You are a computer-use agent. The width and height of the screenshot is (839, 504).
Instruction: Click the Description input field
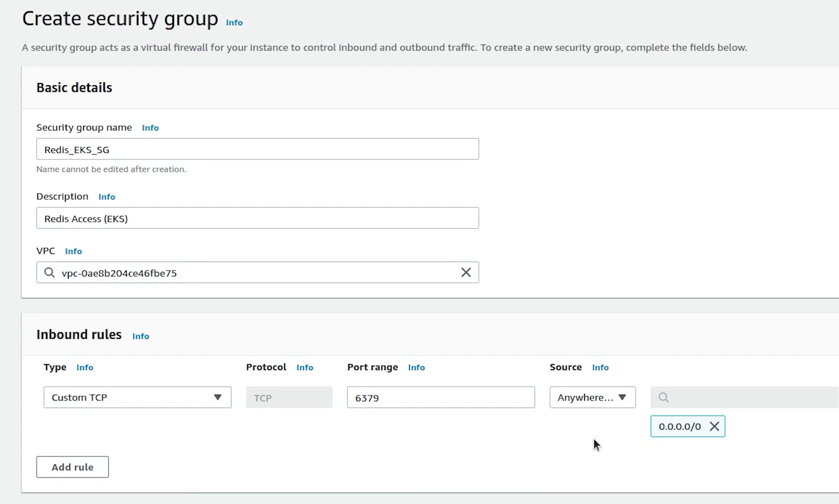point(258,218)
